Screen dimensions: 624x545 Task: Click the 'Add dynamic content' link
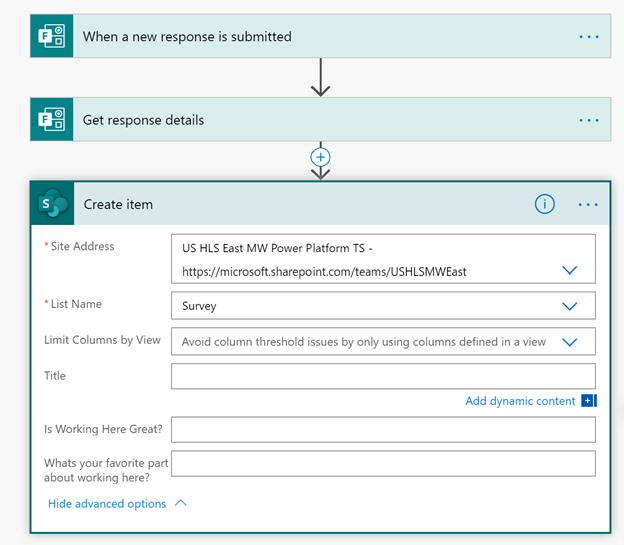pyautogui.click(x=520, y=401)
